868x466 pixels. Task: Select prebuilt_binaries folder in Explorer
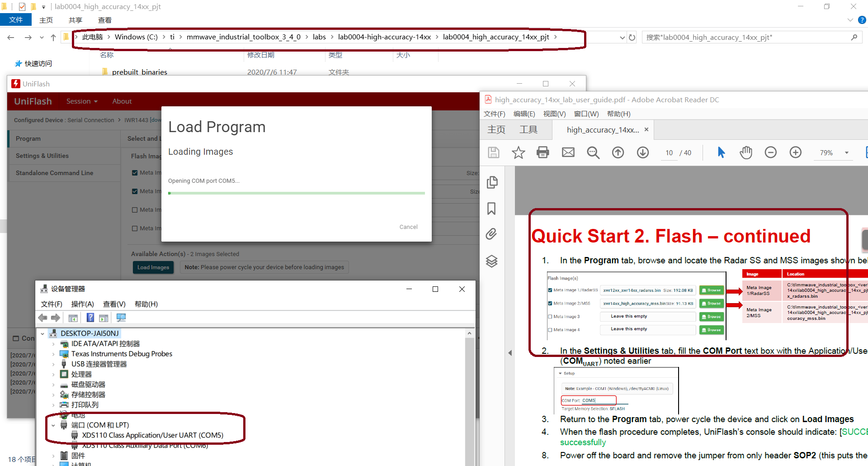(140, 72)
